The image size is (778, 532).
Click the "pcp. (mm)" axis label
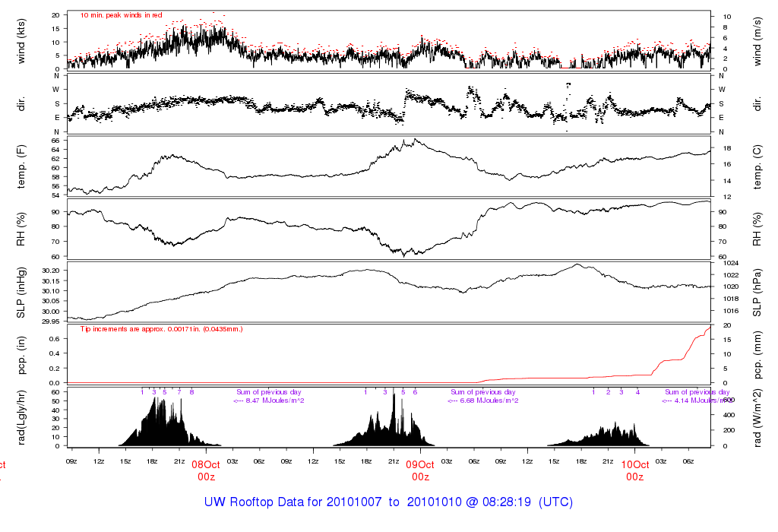757,355
